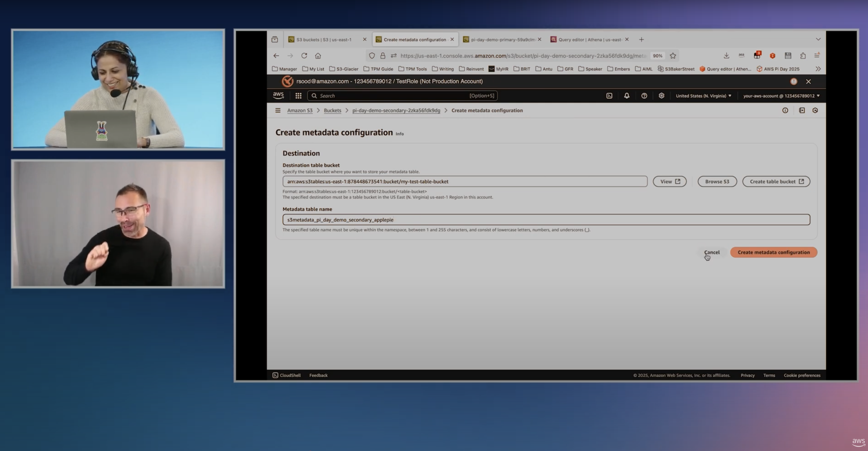The image size is (868, 451).
Task: Cancel the metadata configuration
Action: (712, 252)
